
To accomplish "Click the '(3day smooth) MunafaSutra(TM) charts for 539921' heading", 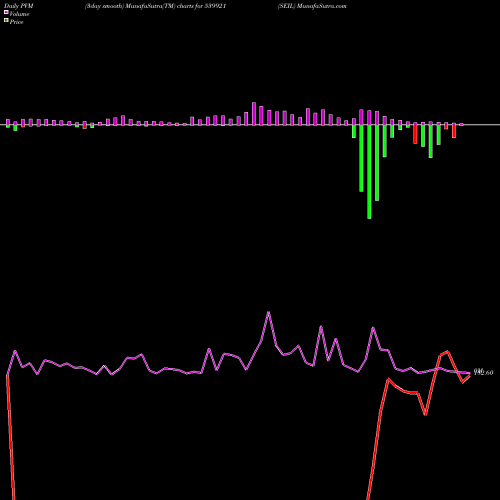I will 156,6.
